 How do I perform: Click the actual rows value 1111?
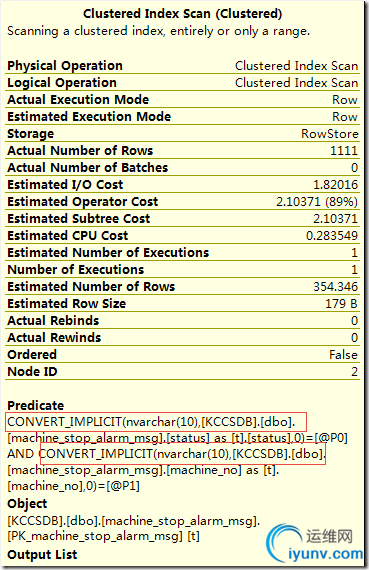[344, 150]
